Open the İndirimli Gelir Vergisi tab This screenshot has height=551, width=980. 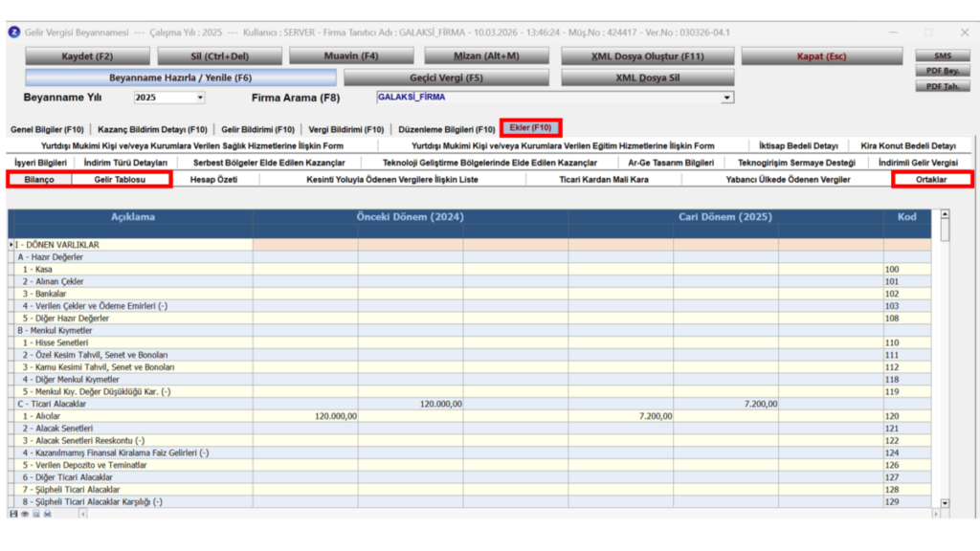pos(918,163)
